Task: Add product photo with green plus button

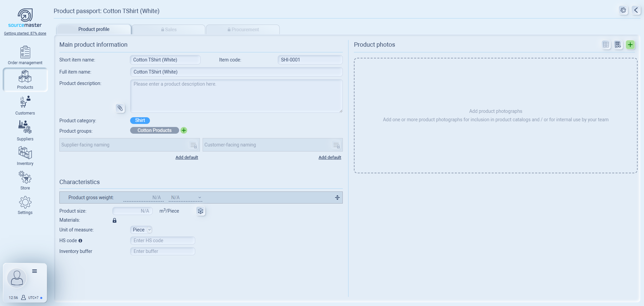Action: pyautogui.click(x=630, y=45)
